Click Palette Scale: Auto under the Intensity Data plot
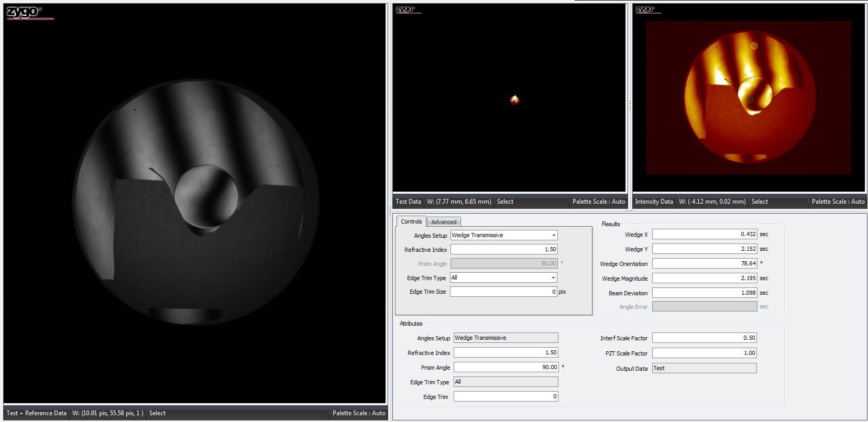Image resolution: width=868 pixels, height=422 pixels. (x=838, y=202)
